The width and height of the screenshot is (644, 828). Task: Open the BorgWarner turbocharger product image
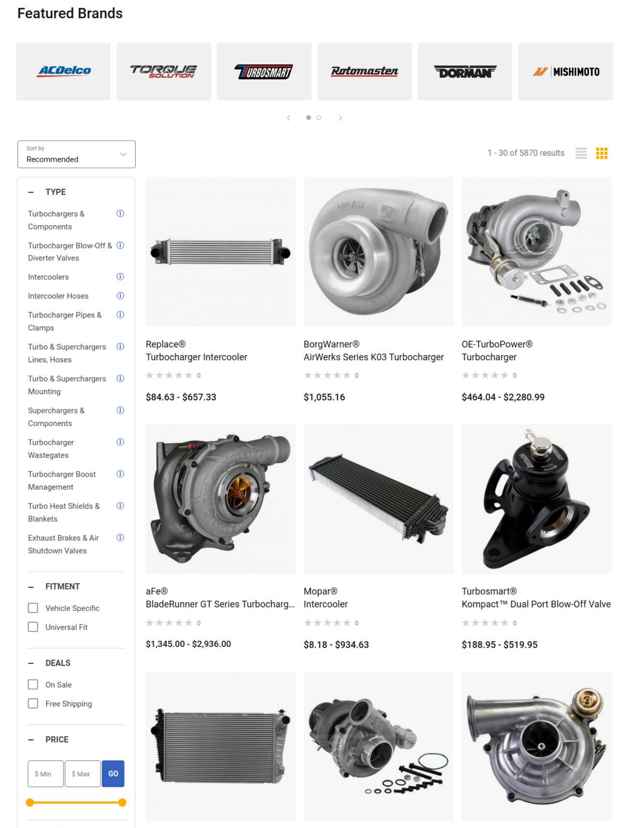(x=378, y=251)
